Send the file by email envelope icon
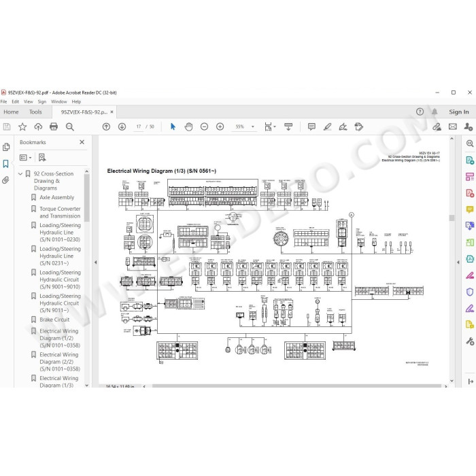This screenshot has width=476, height=476. click(x=453, y=126)
